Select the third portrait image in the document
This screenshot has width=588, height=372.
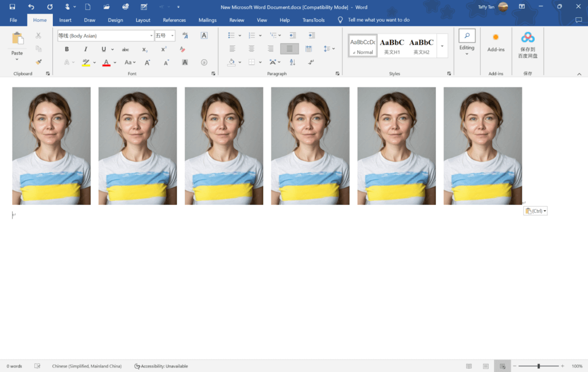tap(224, 146)
